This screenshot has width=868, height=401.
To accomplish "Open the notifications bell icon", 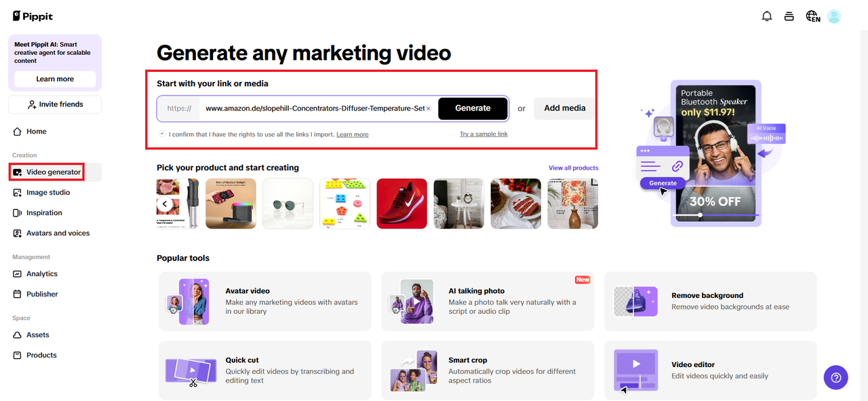I will pos(767,16).
